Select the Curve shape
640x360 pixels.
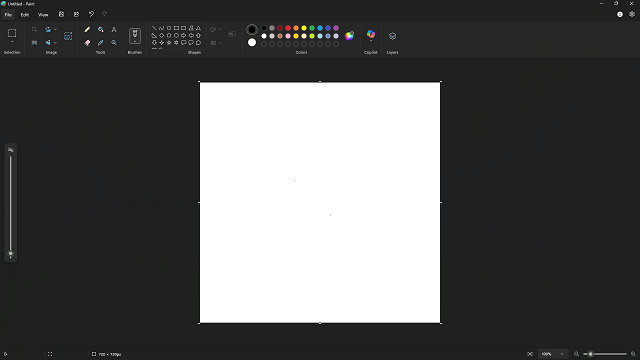[162, 28]
